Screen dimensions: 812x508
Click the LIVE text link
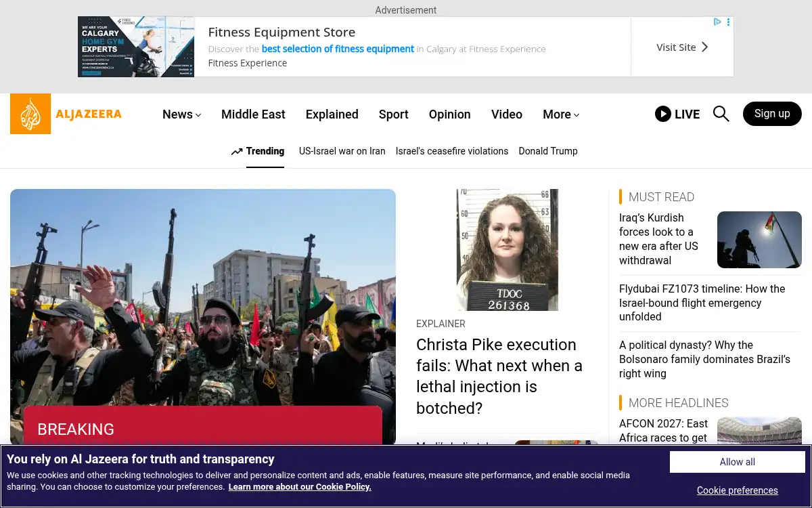687,114
